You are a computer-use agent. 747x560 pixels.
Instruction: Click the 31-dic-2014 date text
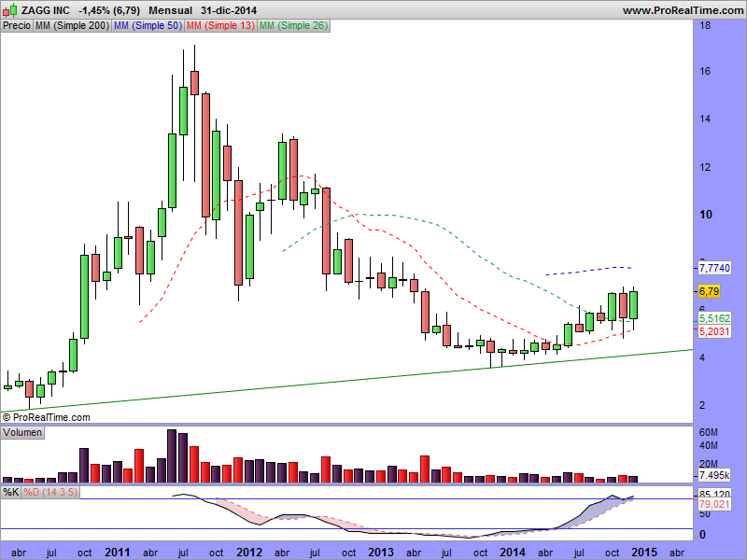pyautogui.click(x=229, y=10)
